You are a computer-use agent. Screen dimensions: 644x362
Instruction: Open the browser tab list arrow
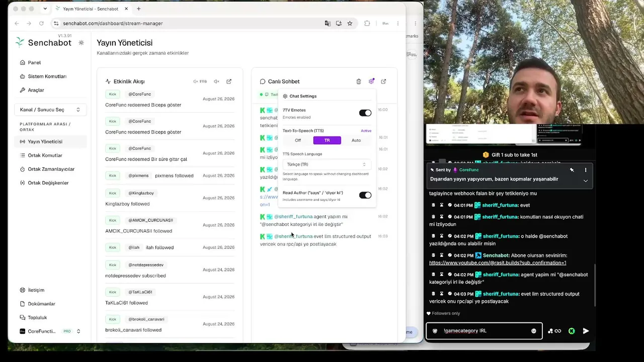tap(45, 9)
